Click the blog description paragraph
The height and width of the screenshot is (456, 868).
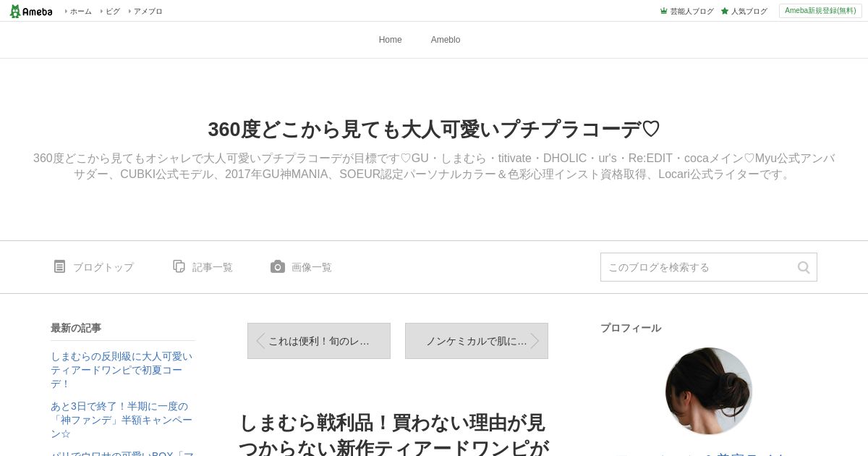coord(434,166)
